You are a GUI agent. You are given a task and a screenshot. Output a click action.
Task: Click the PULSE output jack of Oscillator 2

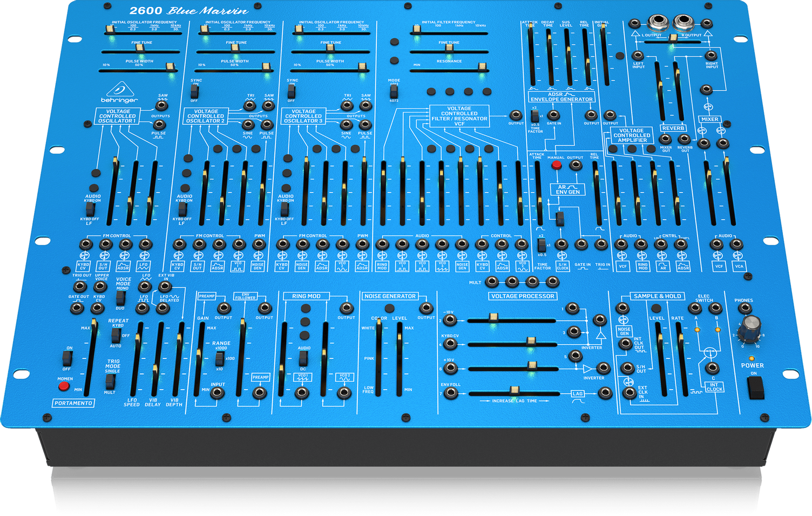click(267, 125)
